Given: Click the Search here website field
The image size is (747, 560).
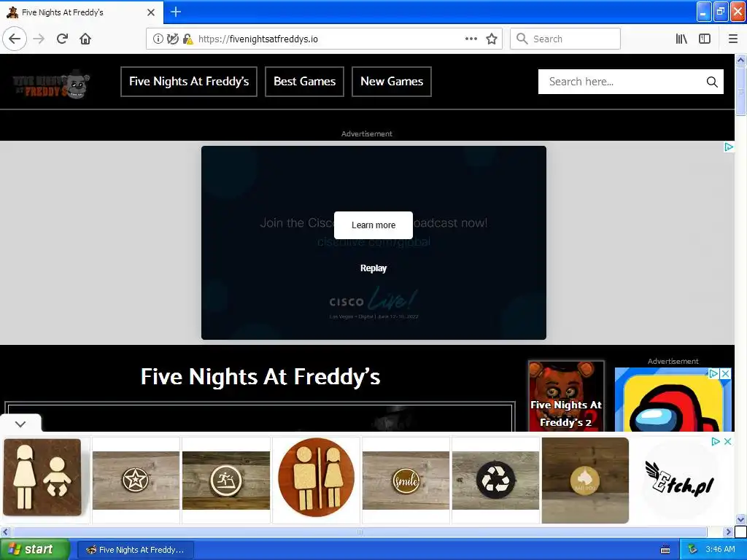Looking at the screenshot, I should click(x=622, y=82).
